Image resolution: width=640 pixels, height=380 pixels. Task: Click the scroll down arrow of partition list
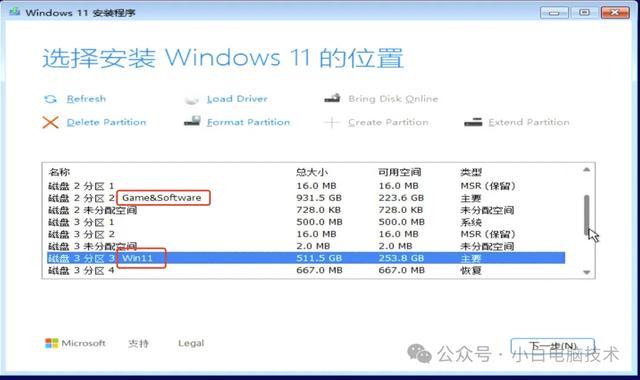point(587,272)
